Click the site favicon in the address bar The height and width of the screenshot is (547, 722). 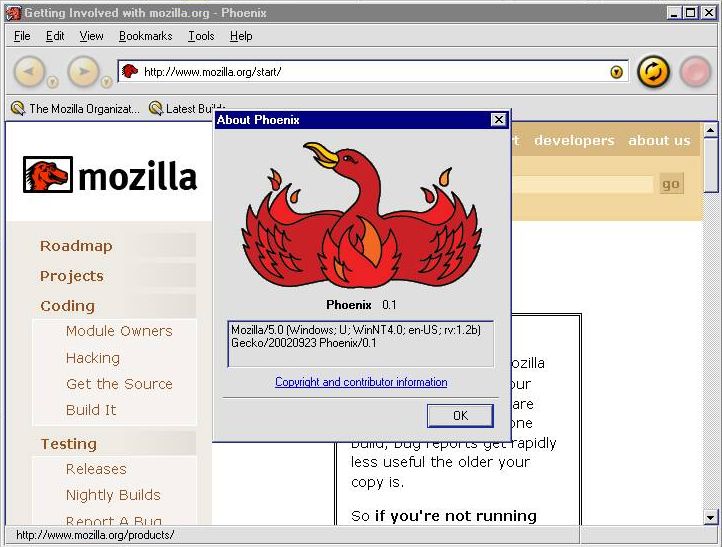pos(129,71)
